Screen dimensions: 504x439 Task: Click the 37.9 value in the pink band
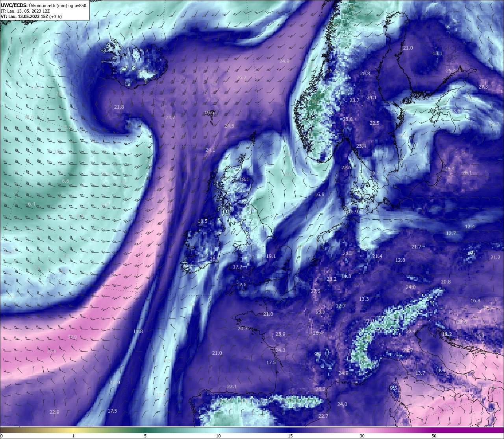point(72,337)
